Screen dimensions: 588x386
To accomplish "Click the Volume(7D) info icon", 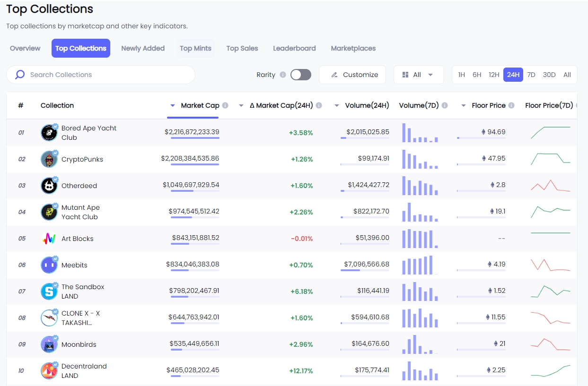I will 445,105.
